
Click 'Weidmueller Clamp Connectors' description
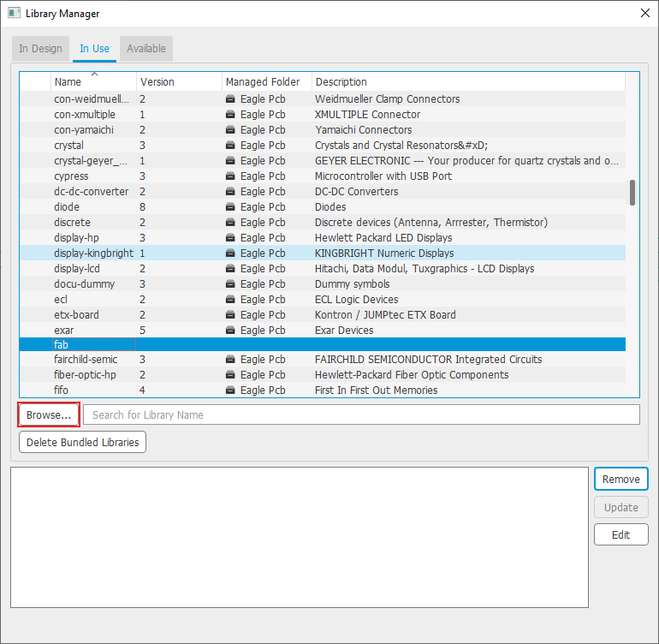click(387, 98)
